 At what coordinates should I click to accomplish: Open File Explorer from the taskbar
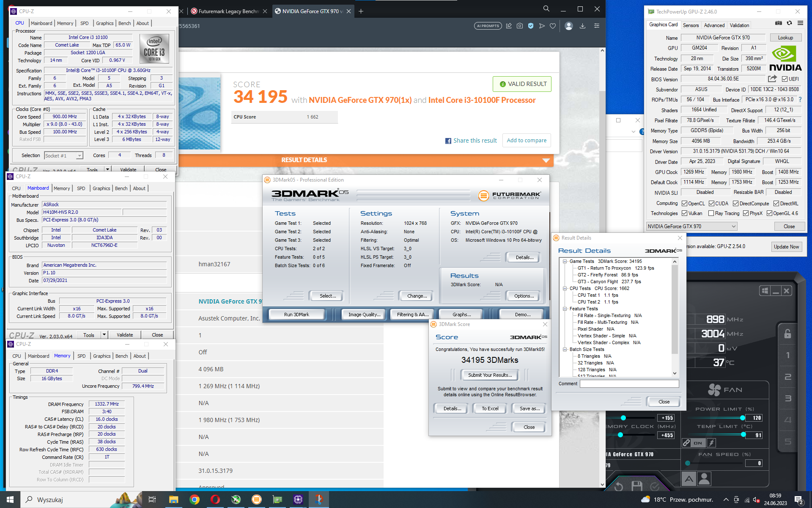[x=174, y=500]
